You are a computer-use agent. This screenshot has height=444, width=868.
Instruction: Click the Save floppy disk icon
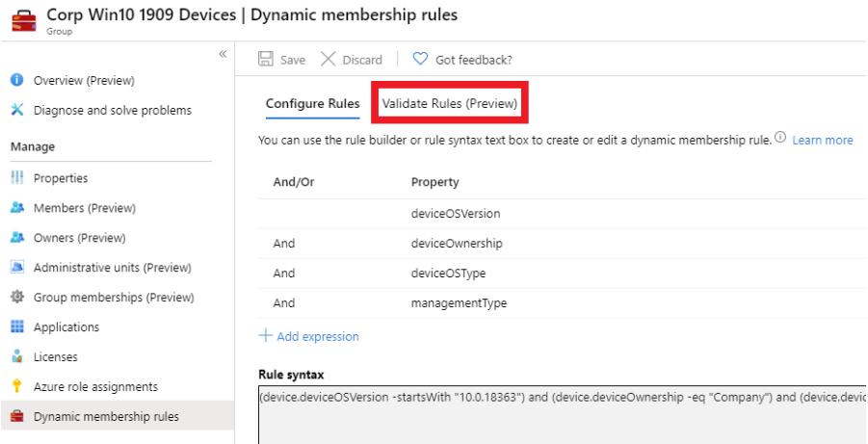(266, 60)
